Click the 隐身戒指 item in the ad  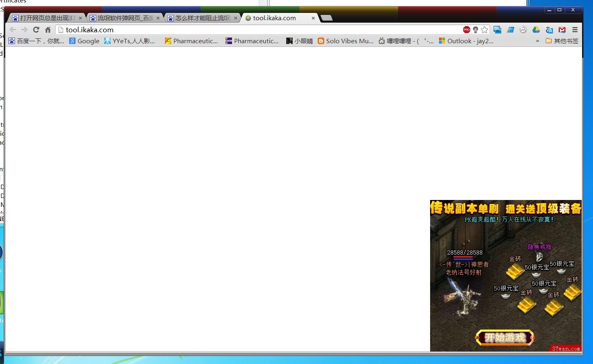540,247
